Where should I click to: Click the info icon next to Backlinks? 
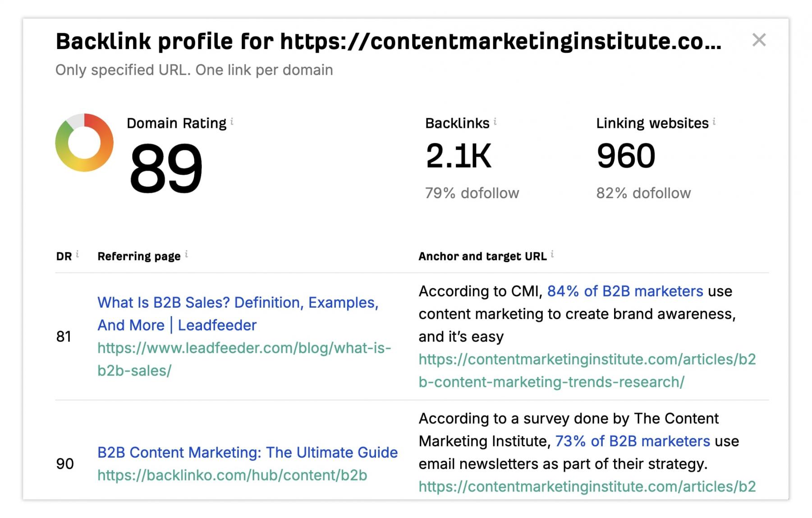495,121
